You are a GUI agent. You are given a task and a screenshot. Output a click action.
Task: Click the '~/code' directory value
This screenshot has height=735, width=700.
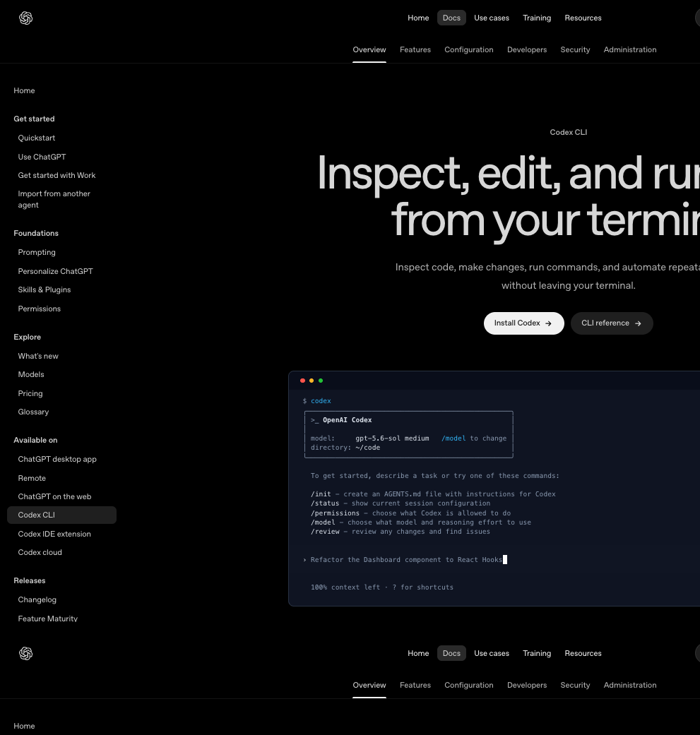367,448
